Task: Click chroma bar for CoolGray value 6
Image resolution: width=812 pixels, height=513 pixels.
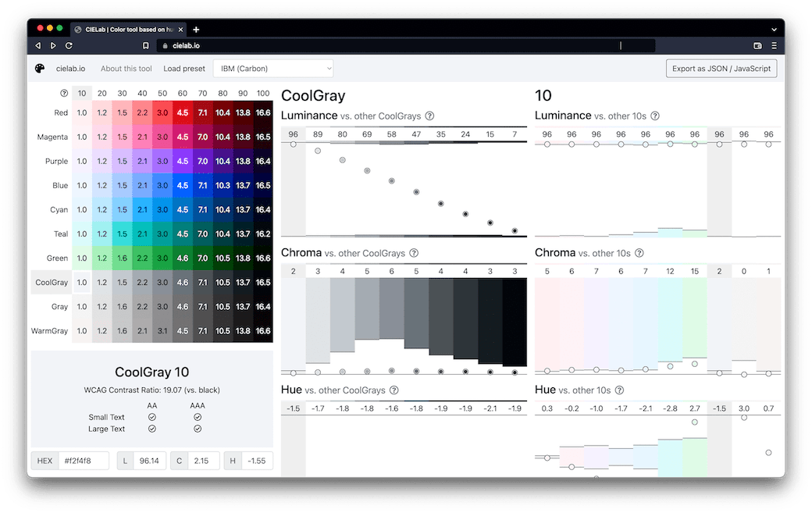Action: pyautogui.click(x=391, y=308)
